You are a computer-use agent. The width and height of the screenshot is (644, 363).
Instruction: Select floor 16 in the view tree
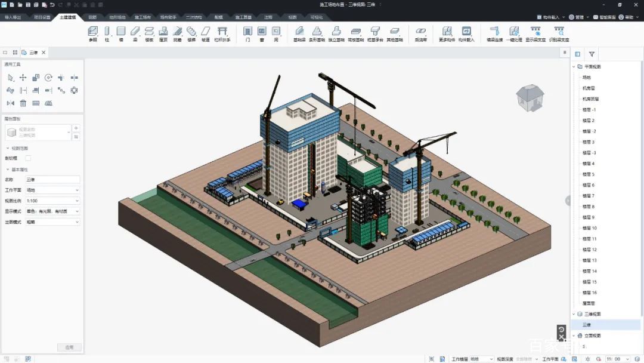(x=589, y=293)
